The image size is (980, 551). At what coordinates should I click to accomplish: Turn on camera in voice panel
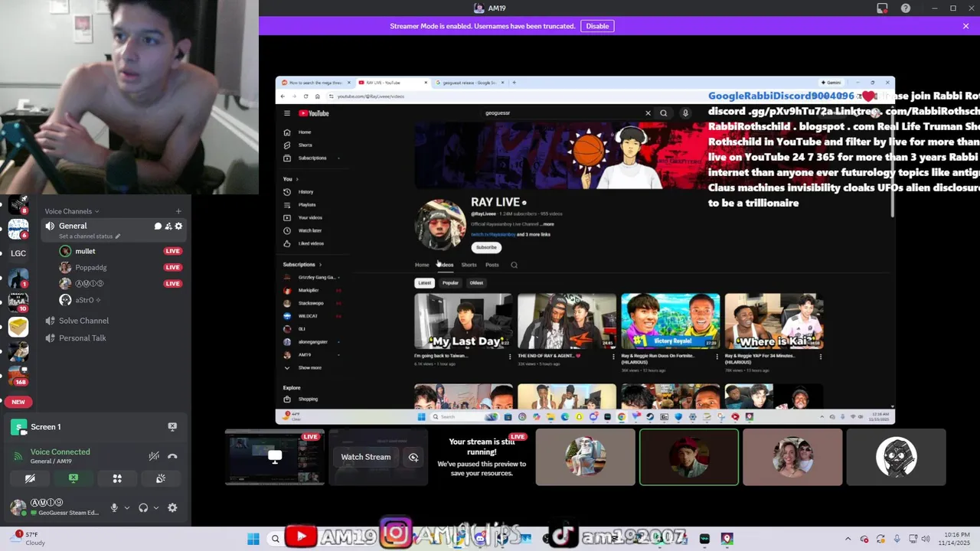coord(30,478)
